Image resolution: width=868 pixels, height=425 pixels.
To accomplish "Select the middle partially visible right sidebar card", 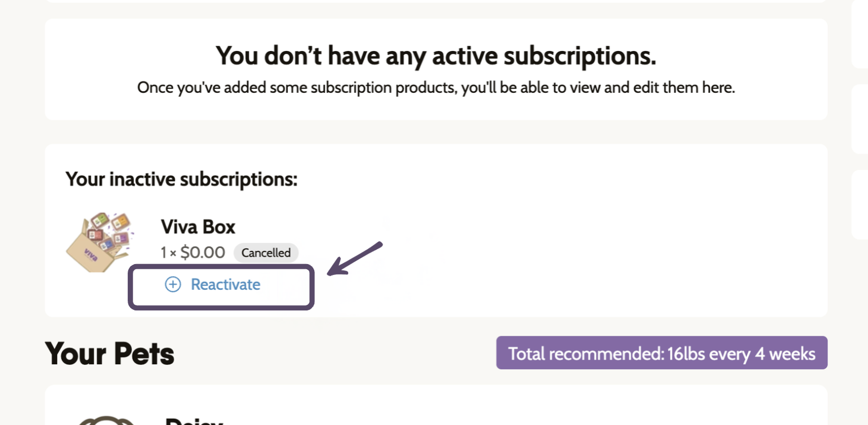I will [860, 119].
